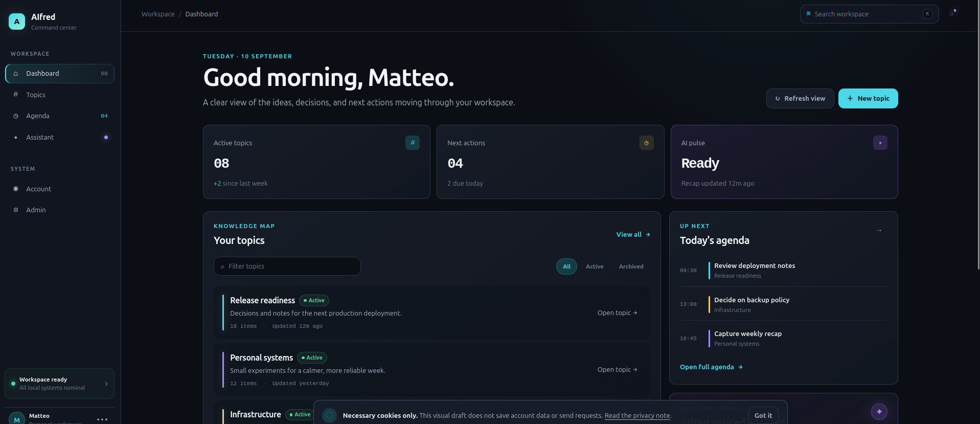Screen dimensions: 980x424
Task: Go to Dashboard in the sidebar
Action: [x=59, y=74]
